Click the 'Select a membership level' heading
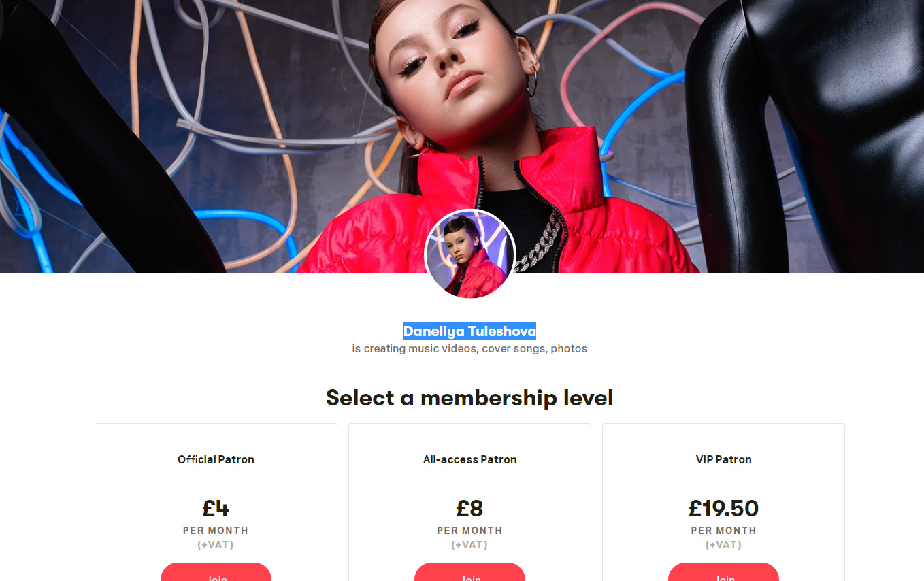This screenshot has height=581, width=924. point(469,397)
